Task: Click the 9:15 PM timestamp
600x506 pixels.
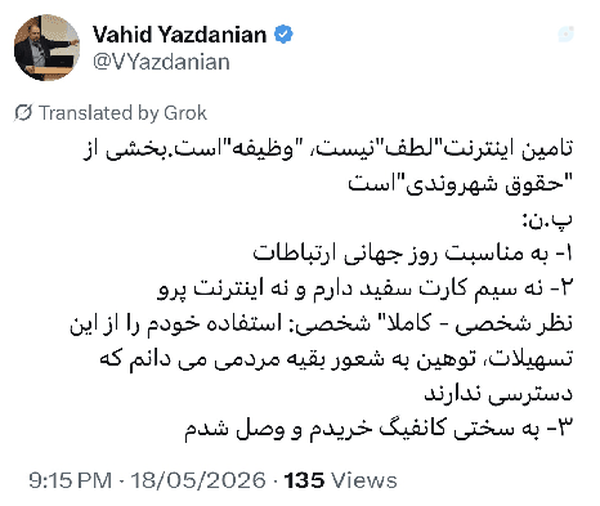Action: pos(70,480)
